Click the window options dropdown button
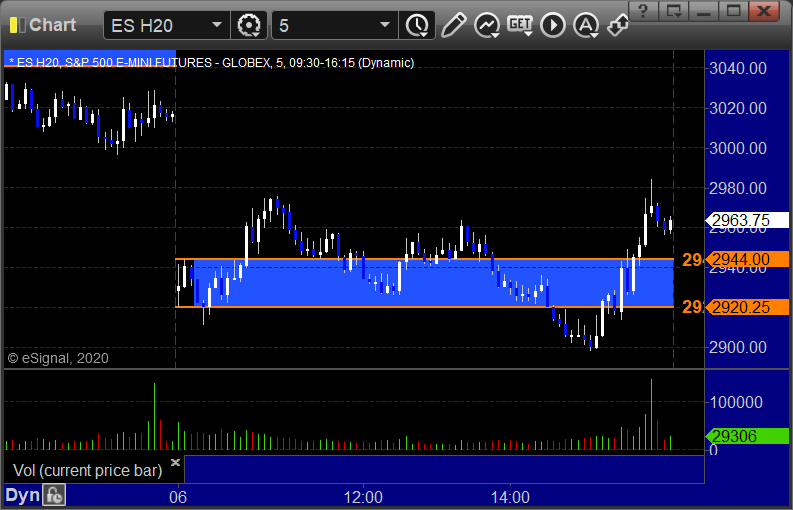The image size is (793, 510). [674, 10]
